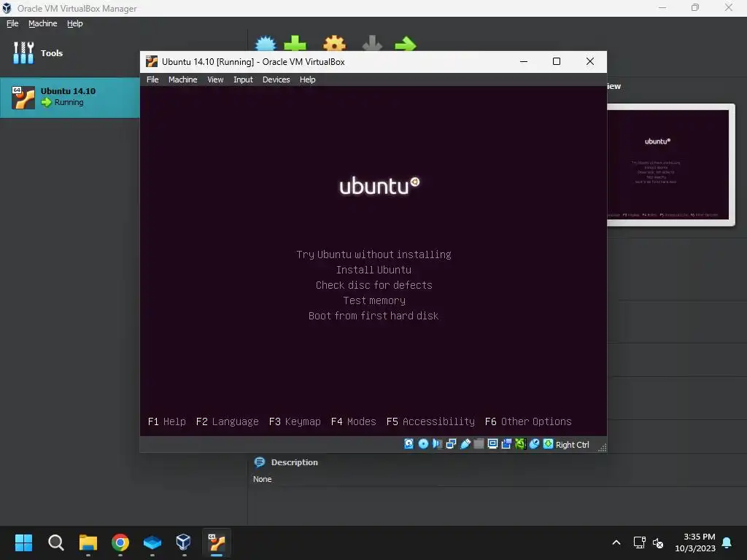Screen dimensions: 747x560
Task: Open Windows taskbar Search
Action: [55, 542]
